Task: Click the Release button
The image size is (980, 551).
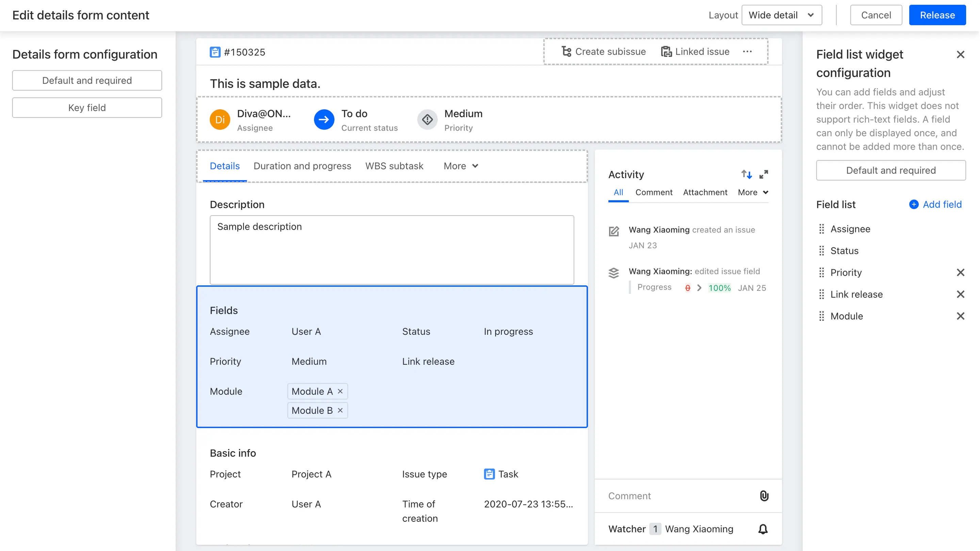Action: 937,15
